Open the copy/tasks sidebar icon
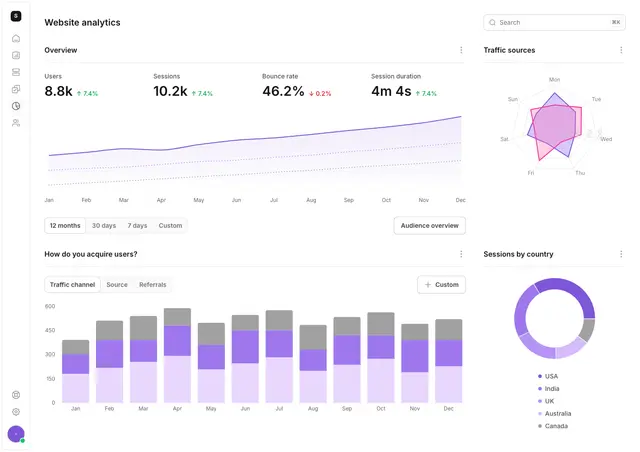Viewport: 640px width, 452px height. (x=16, y=89)
